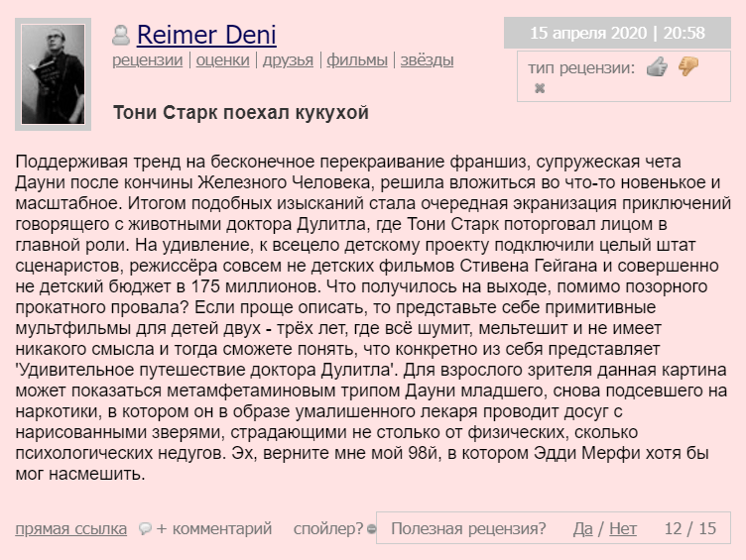Screen dimensions: 746x560
Task: Toggle the spoiler dot after 'спойлер?'
Action: pos(372,528)
